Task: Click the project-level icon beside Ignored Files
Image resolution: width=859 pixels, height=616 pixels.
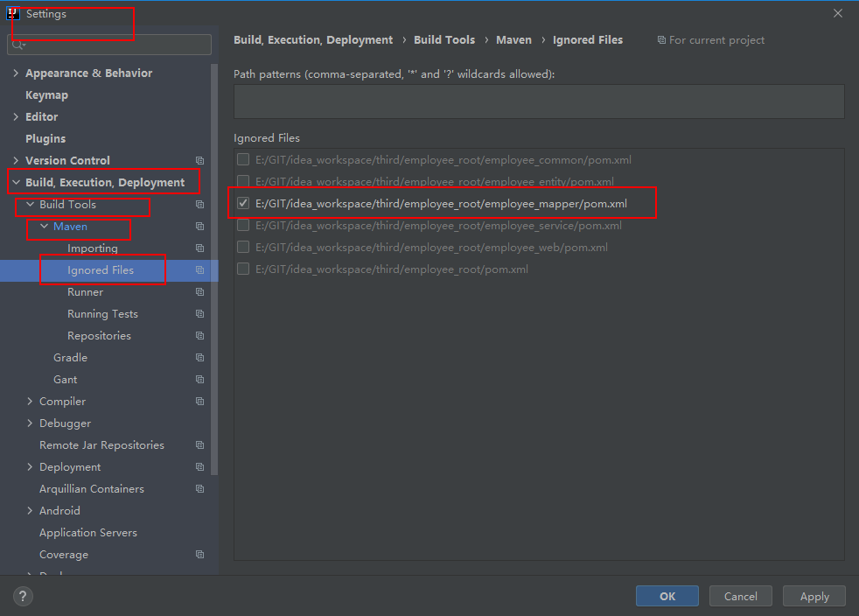Action: 200,270
